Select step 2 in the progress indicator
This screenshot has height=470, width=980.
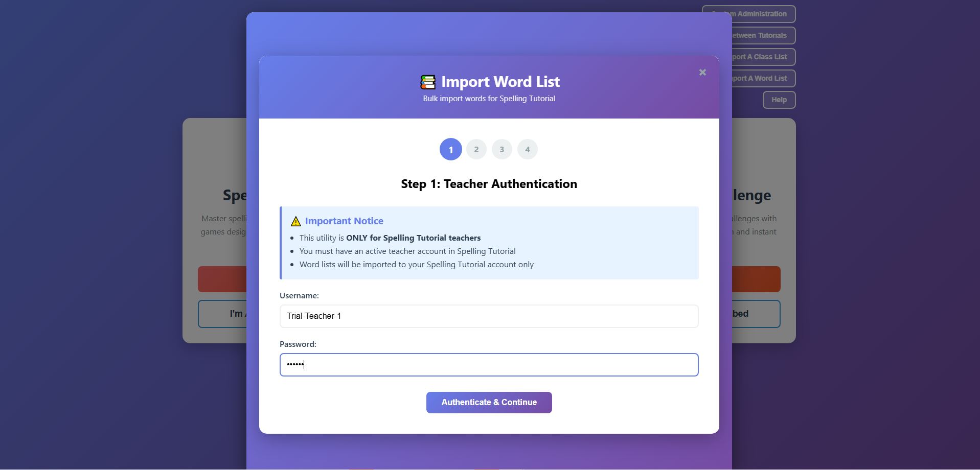(476, 149)
